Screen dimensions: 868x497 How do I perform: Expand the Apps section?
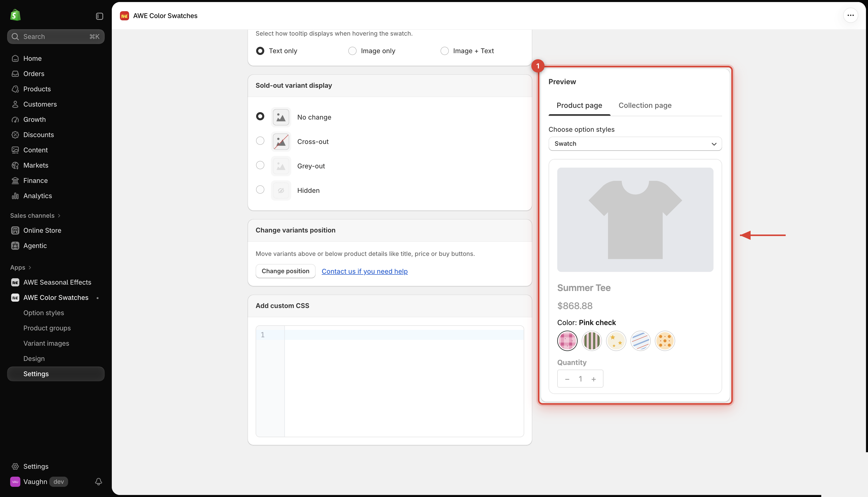(x=21, y=268)
